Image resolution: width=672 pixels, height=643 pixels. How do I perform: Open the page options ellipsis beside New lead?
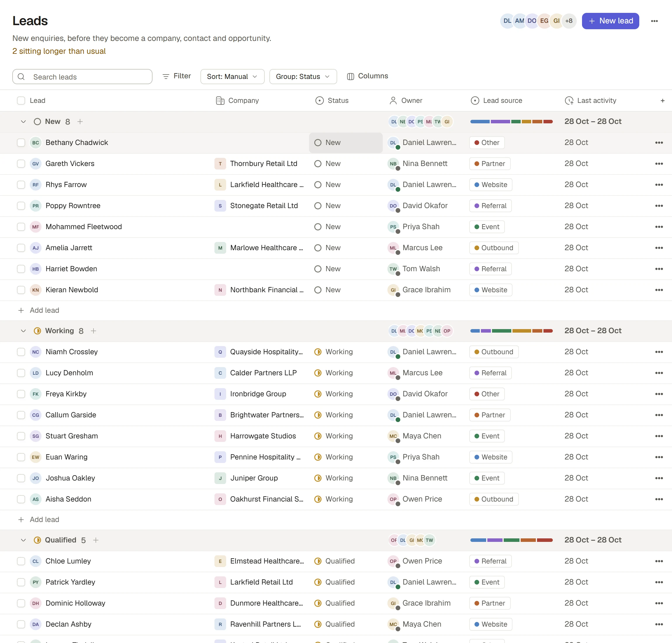(654, 21)
